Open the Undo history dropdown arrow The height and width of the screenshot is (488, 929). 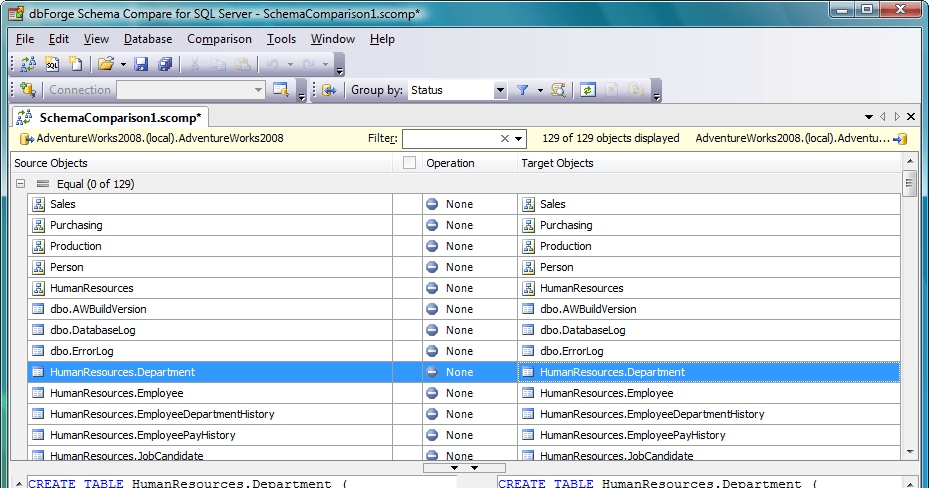[290, 64]
